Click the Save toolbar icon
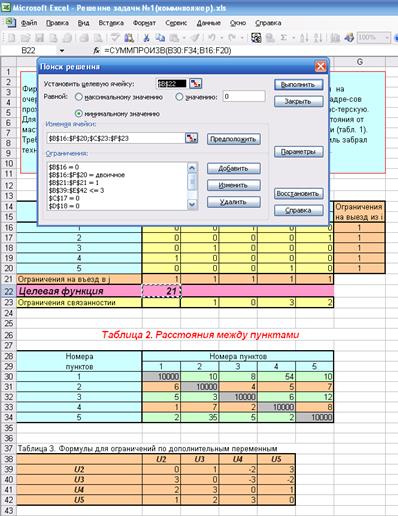Image resolution: width=398 pixels, height=516 pixels. pyautogui.click(x=40, y=38)
